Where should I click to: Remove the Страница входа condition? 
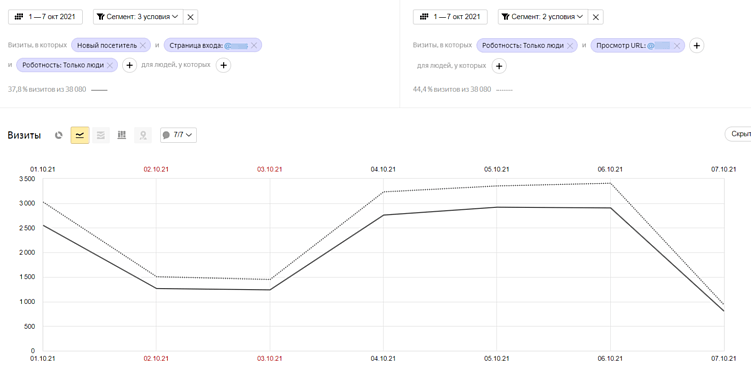point(253,46)
